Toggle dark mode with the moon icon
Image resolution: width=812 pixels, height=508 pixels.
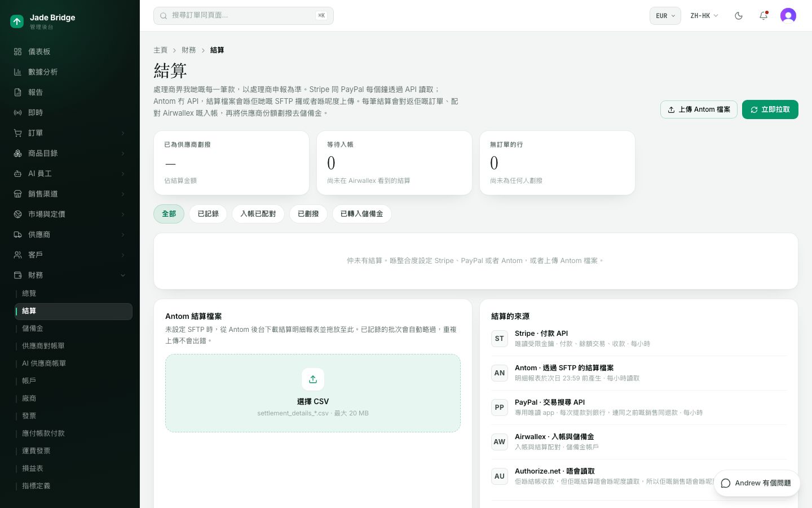[739, 16]
